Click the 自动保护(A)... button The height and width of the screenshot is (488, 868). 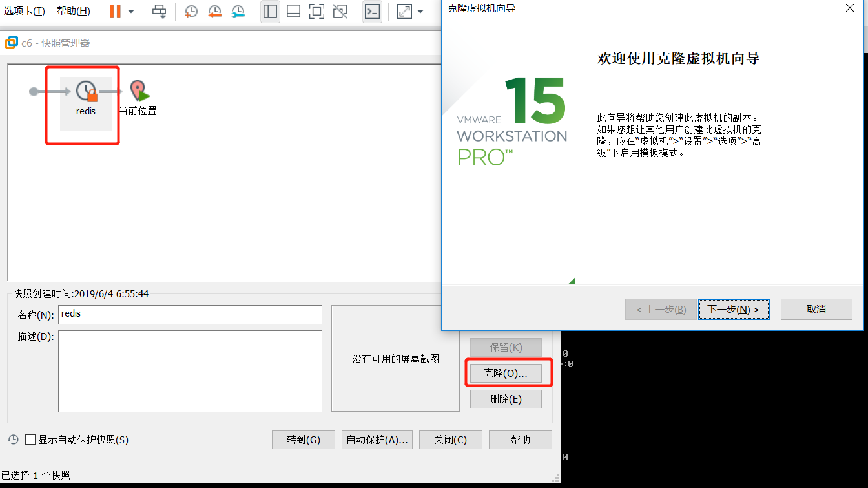(377, 440)
